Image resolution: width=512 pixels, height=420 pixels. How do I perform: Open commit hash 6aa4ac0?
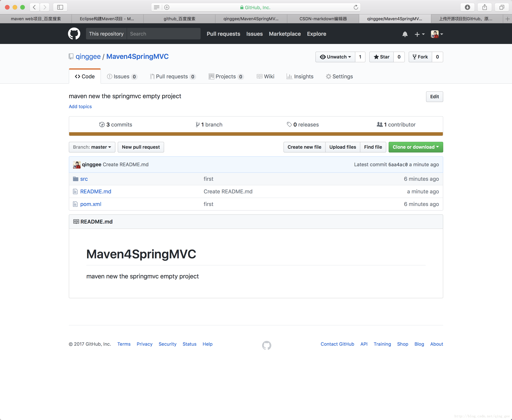398,165
